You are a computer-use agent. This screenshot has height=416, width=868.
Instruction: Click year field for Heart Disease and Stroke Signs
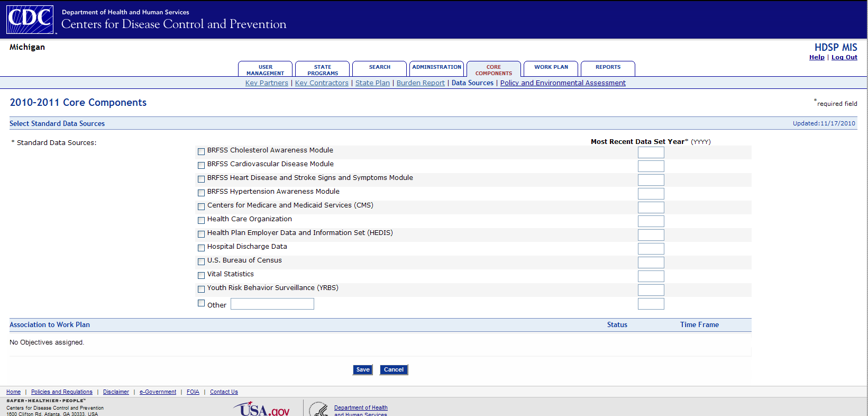tap(651, 180)
